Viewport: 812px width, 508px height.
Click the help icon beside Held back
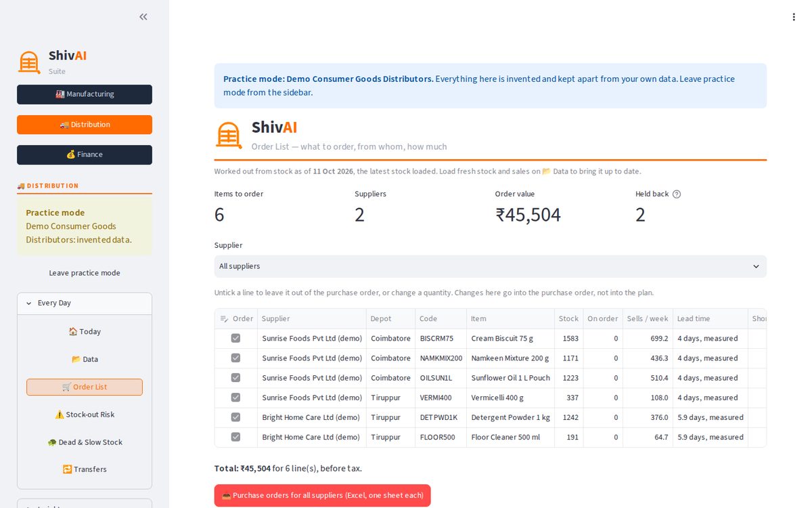click(x=677, y=194)
